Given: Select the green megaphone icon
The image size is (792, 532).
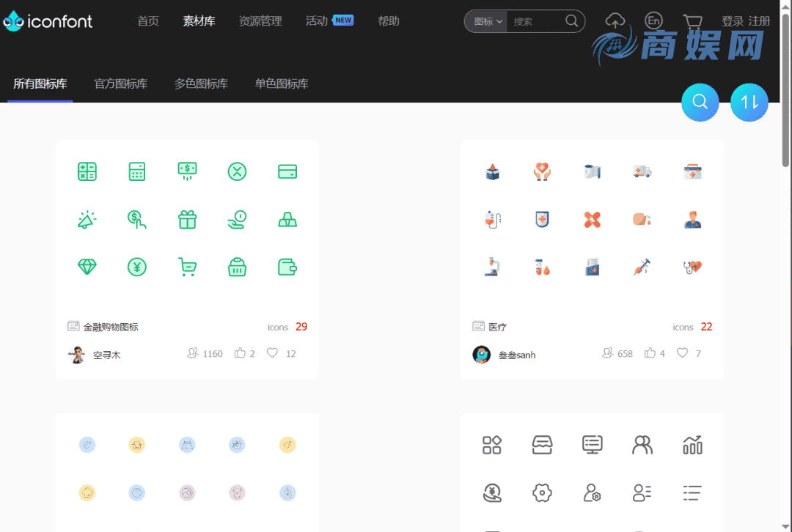Looking at the screenshot, I should click(x=87, y=220).
